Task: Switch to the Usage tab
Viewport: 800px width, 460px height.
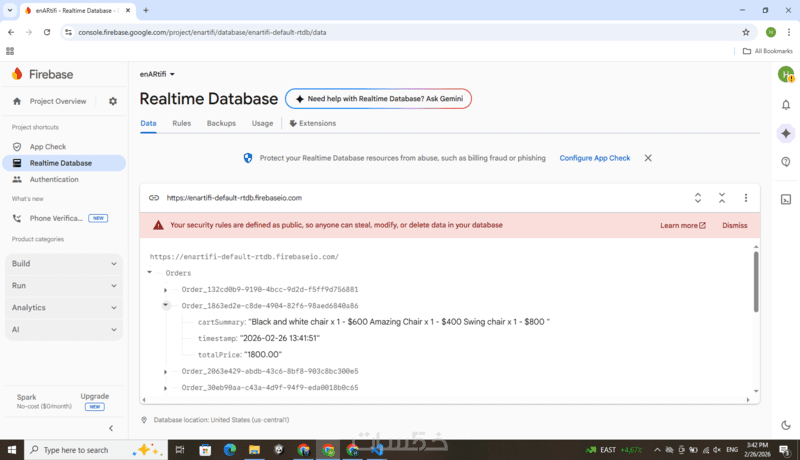Action: [x=262, y=123]
